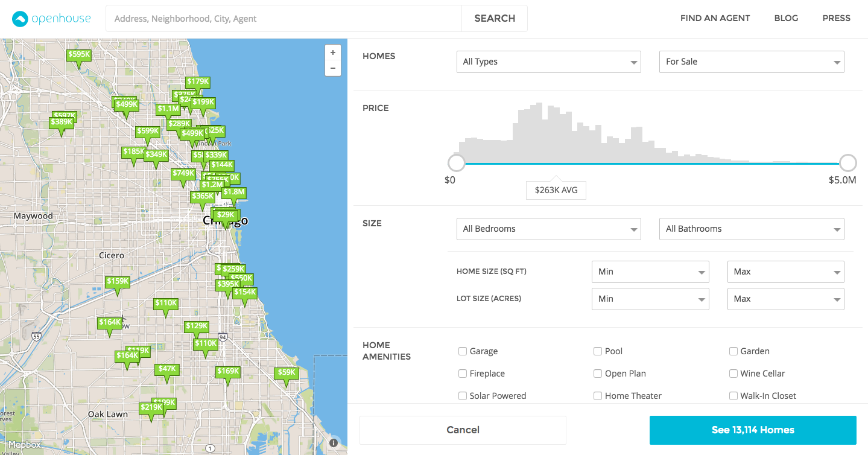
Task: Open Lot Size Min dropdown
Action: (x=650, y=299)
